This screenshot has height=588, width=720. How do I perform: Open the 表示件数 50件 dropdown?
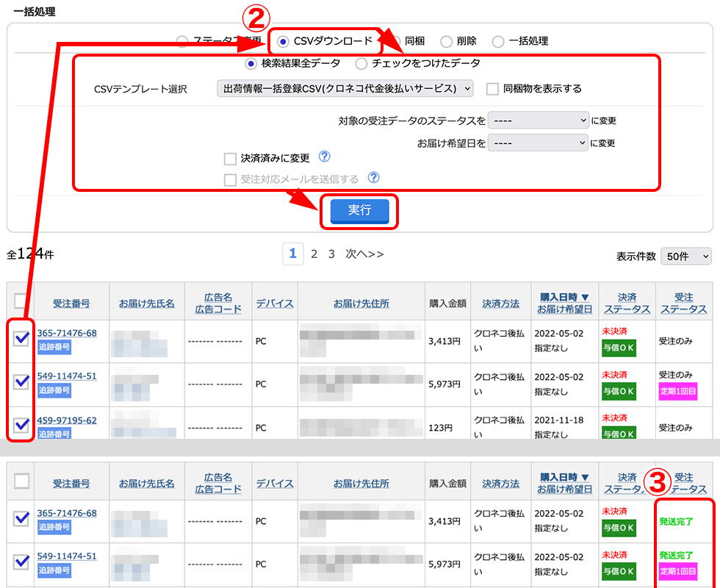tap(686, 257)
